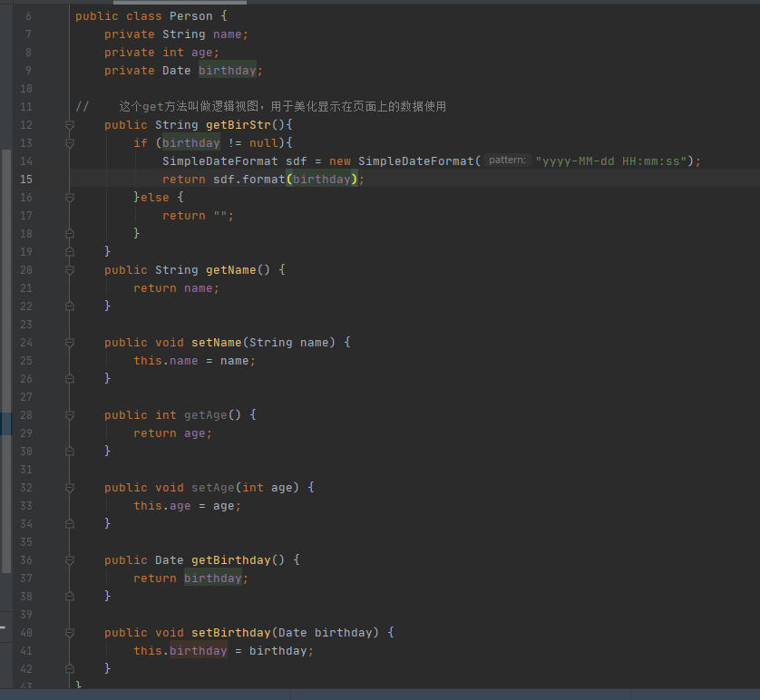Click variable sdf on line 14
This screenshot has height=700, width=760.
click(297, 161)
